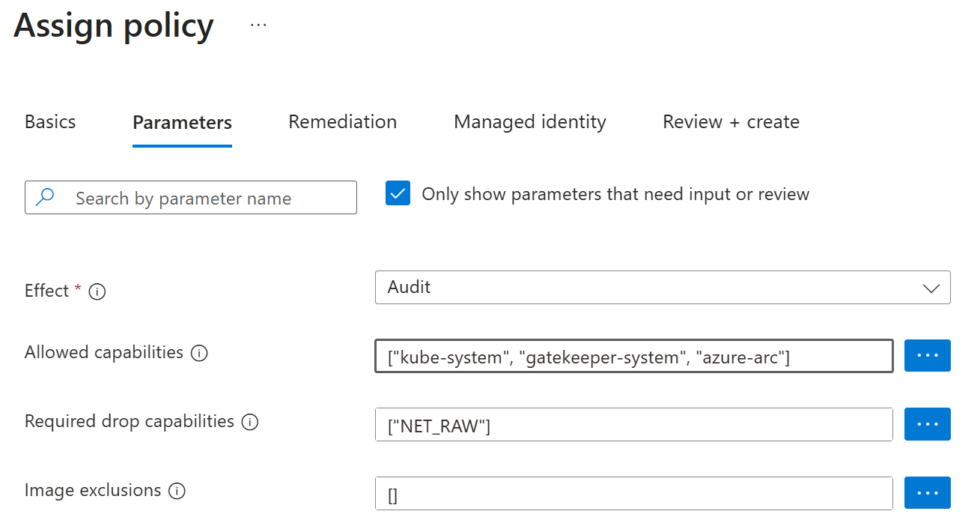Click the info icon next to Image exclusions
The height and width of the screenshot is (532, 980).
[177, 491]
